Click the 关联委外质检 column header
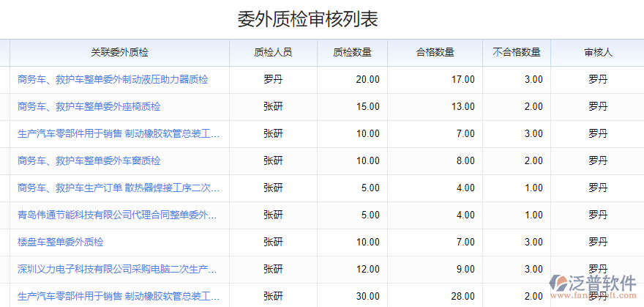The height and width of the screenshot is (307, 644). pos(119,53)
